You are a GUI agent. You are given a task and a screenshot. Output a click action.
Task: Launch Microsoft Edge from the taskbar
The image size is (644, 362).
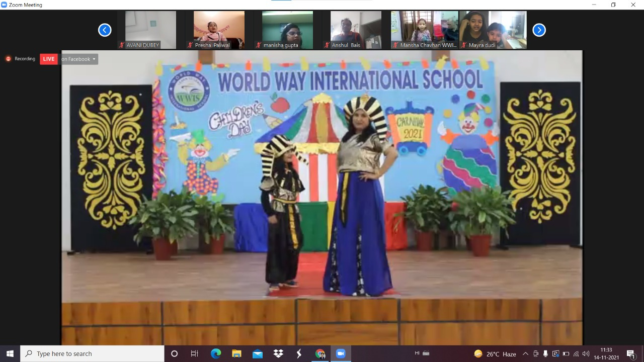click(x=216, y=353)
